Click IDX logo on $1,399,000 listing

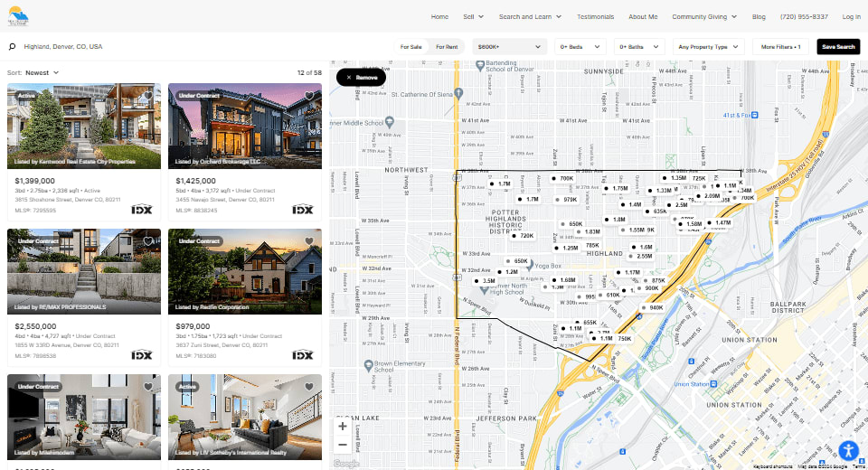click(142, 210)
